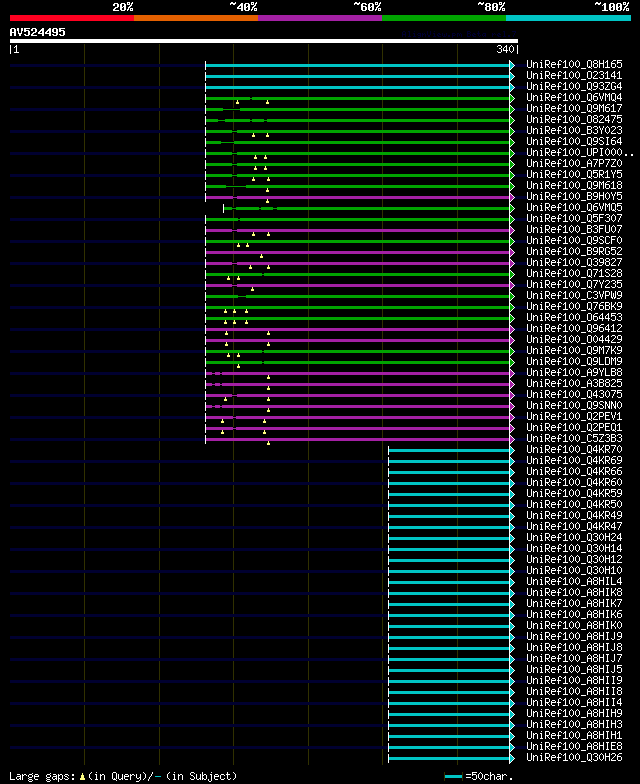Click the UniRef100_Q5R1Y5 hit name
The image size is (640, 784).
(574, 174)
